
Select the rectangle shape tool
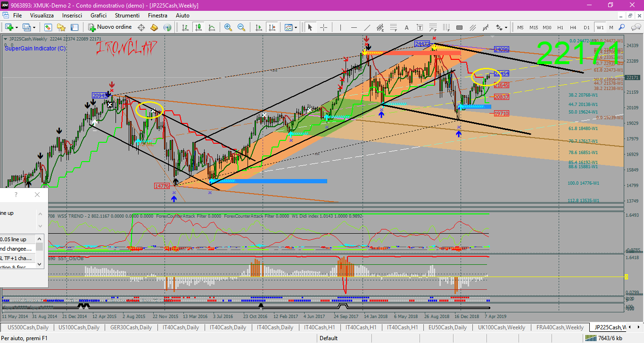point(459,27)
